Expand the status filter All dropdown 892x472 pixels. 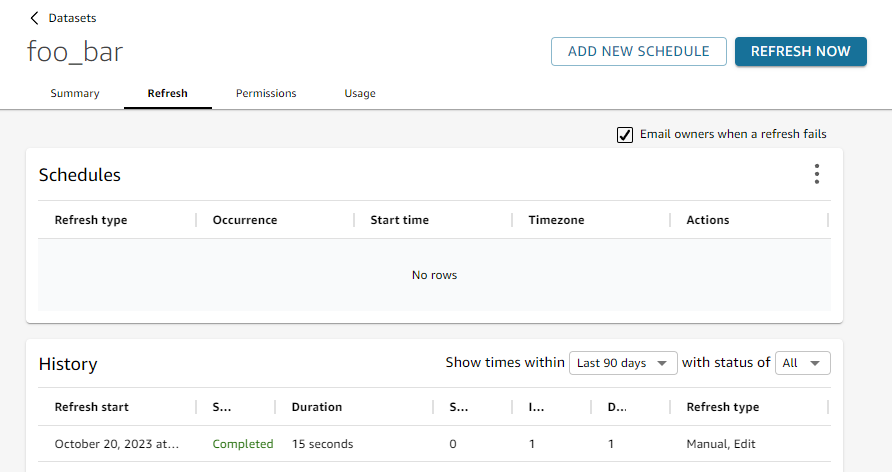(802, 363)
